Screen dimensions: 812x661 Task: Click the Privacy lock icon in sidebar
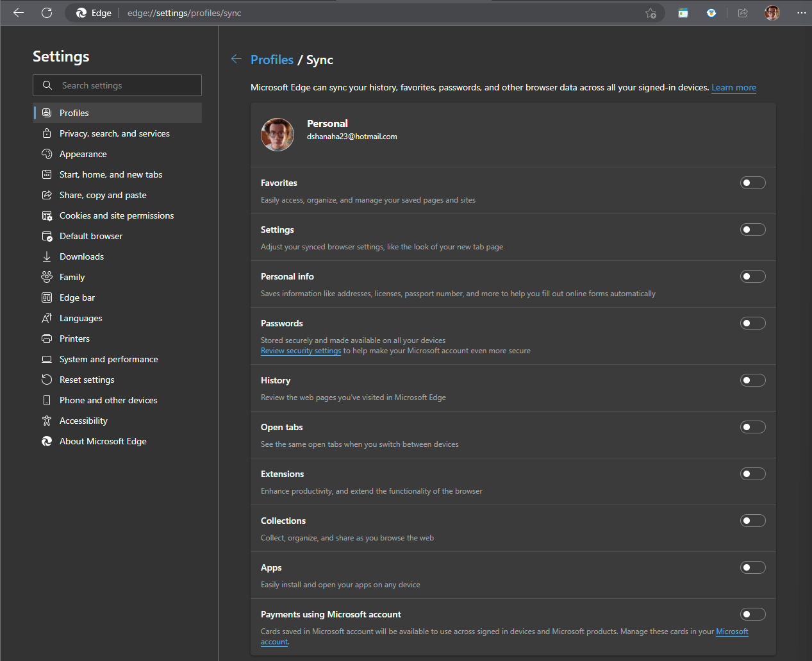tap(47, 133)
